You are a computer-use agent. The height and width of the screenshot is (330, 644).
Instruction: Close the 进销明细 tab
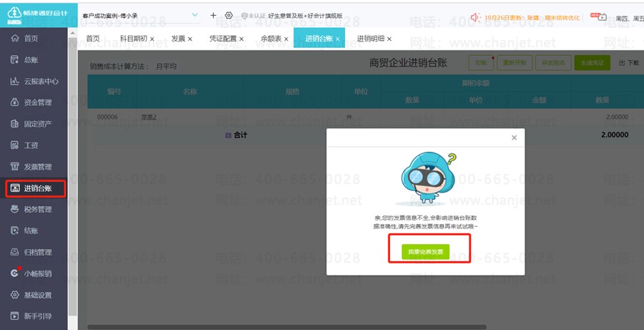point(389,39)
